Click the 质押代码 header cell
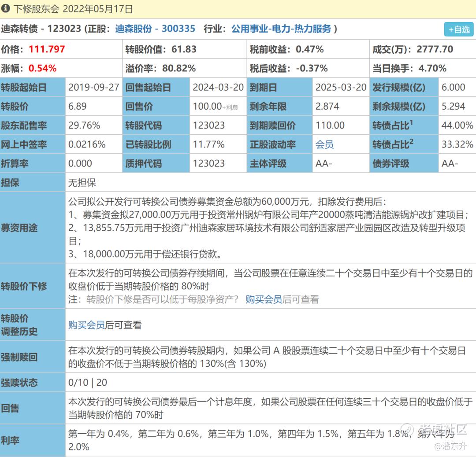This screenshot has width=476, height=457. tap(156, 163)
